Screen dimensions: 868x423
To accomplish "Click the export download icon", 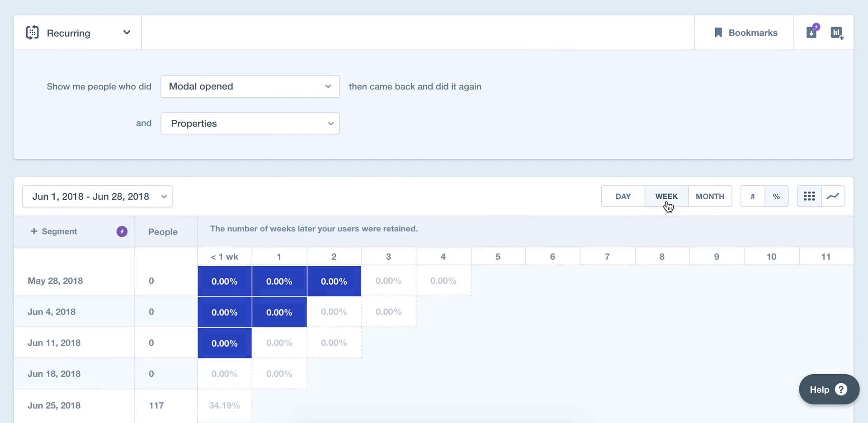I will (812, 32).
